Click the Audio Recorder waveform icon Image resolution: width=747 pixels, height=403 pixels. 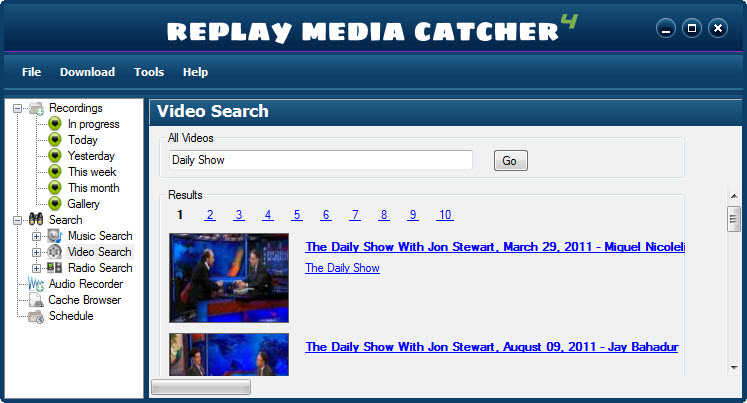point(36,284)
